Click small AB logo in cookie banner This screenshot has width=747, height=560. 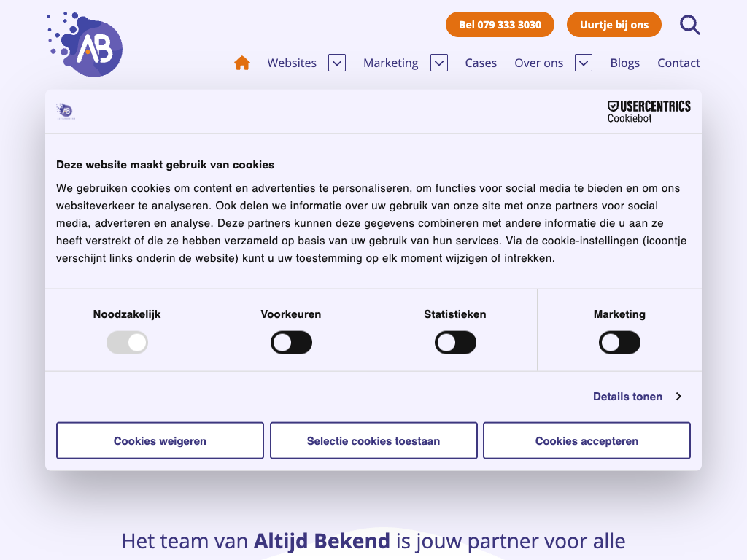pyautogui.click(x=65, y=111)
